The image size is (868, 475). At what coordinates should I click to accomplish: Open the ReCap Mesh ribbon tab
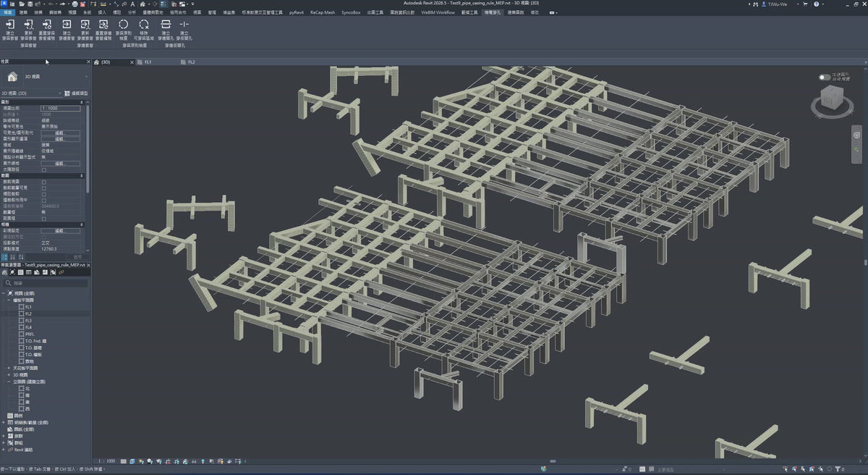click(x=323, y=12)
